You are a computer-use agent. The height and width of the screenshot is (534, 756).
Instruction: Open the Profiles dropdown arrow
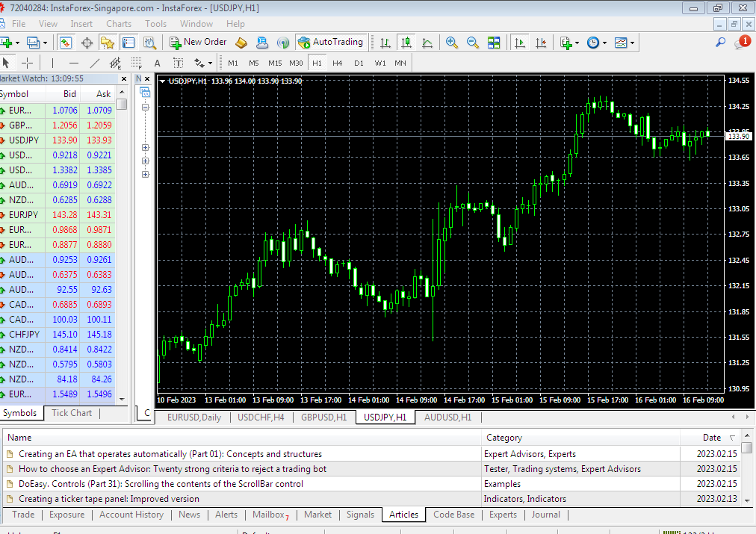pos(45,43)
